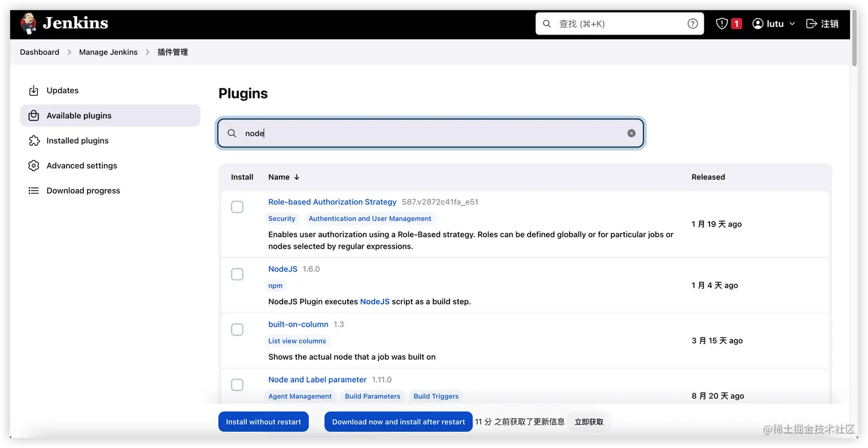868x448 pixels.
Task: Click the magnifier icon in plugin search
Action: coord(232,133)
